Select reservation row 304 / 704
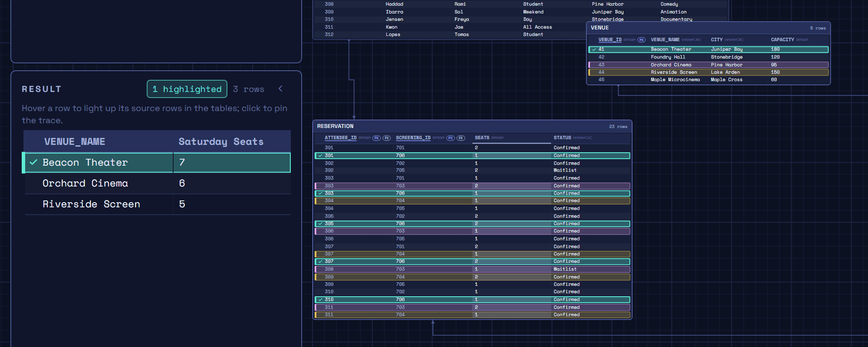Screen dimensions: 868x347 click(472, 201)
